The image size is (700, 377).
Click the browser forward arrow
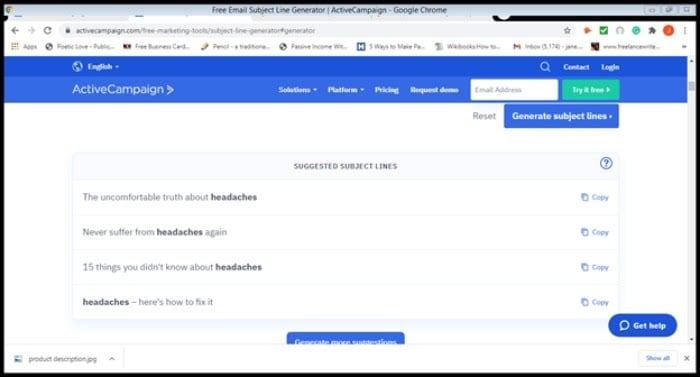click(x=31, y=30)
